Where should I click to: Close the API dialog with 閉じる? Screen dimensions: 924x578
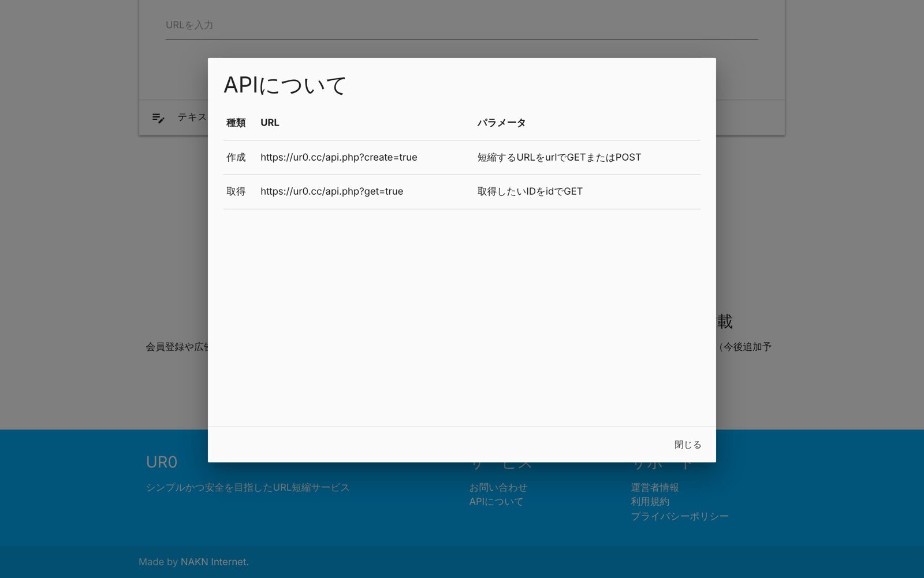point(687,444)
